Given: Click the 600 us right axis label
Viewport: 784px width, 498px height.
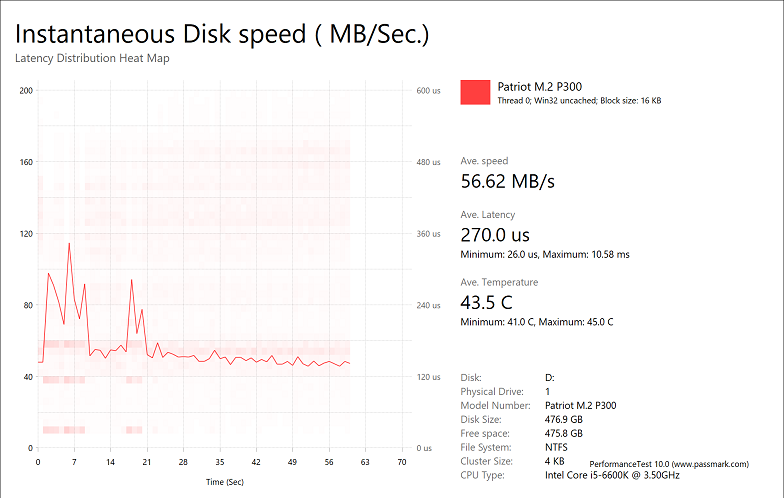Looking at the screenshot, I should pos(428,90).
